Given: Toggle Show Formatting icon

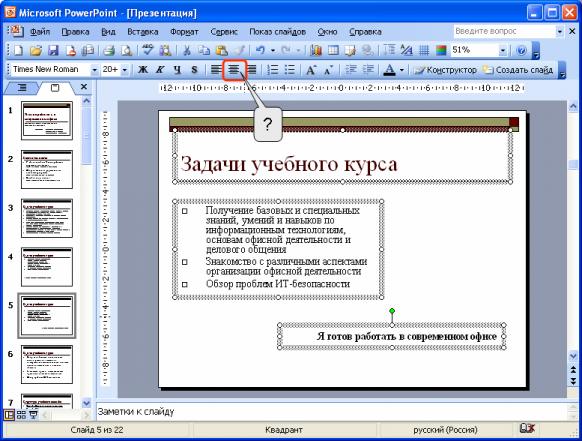Looking at the screenshot, I should (x=407, y=50).
